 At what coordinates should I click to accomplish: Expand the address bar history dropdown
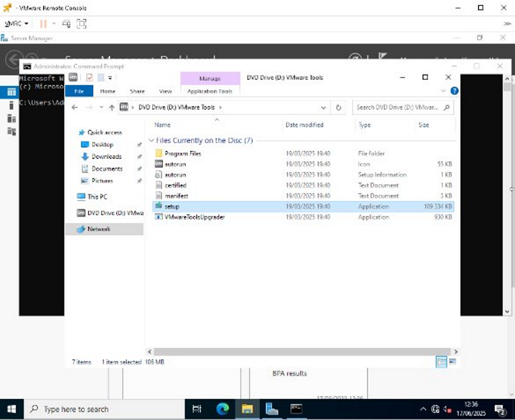(323, 108)
